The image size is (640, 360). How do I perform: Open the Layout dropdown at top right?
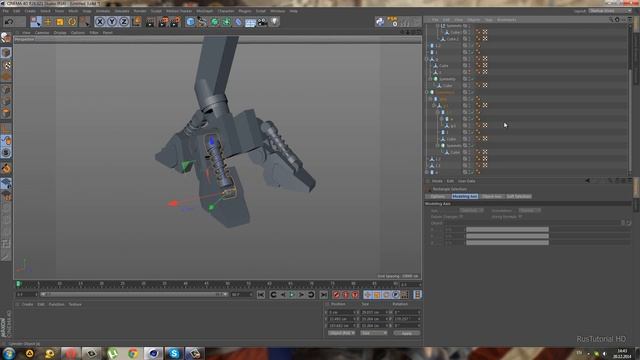[610, 11]
